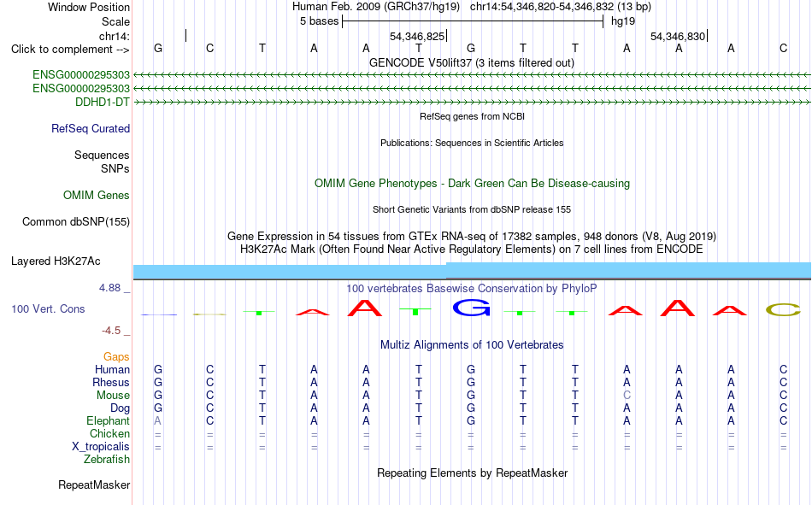Viewport: 812px width, 505px height.
Task: Click the orange Gaps row label
Action: click(116, 356)
